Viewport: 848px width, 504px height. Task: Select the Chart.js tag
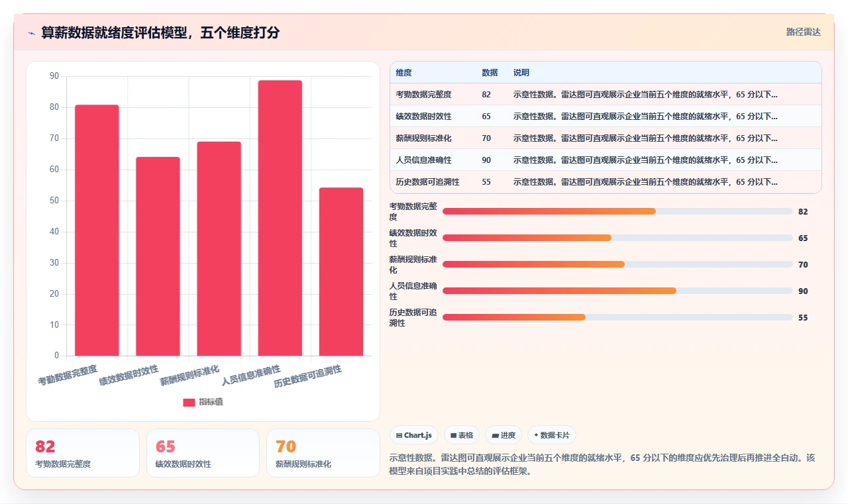[x=414, y=435]
